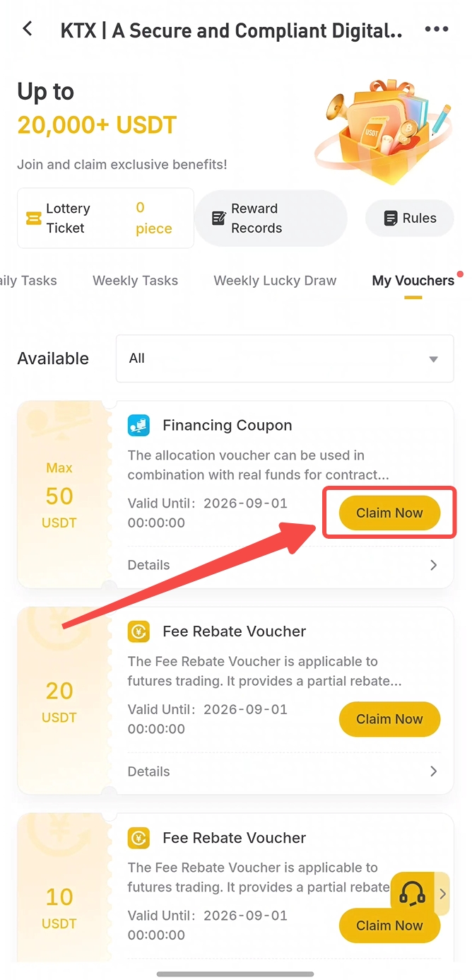This screenshot has width=472, height=980.
Task: Expand Details of Financing Coupon
Action: click(283, 565)
